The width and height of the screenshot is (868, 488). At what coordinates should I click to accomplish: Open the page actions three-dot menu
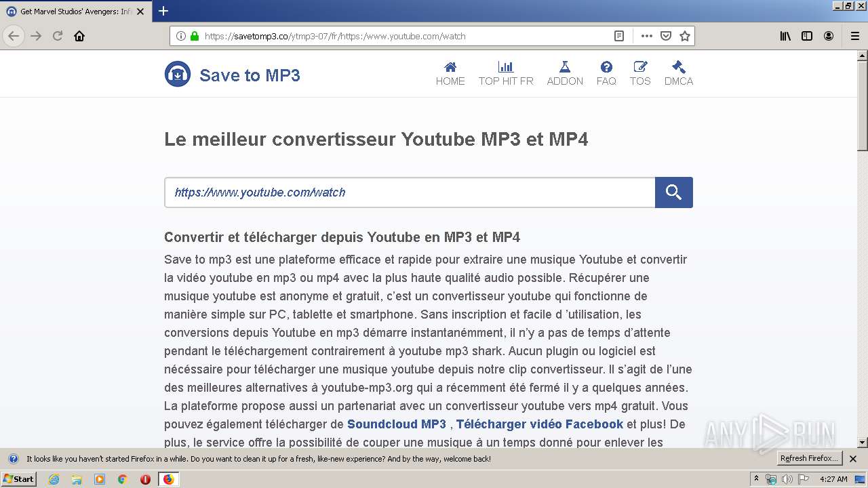[x=647, y=36]
